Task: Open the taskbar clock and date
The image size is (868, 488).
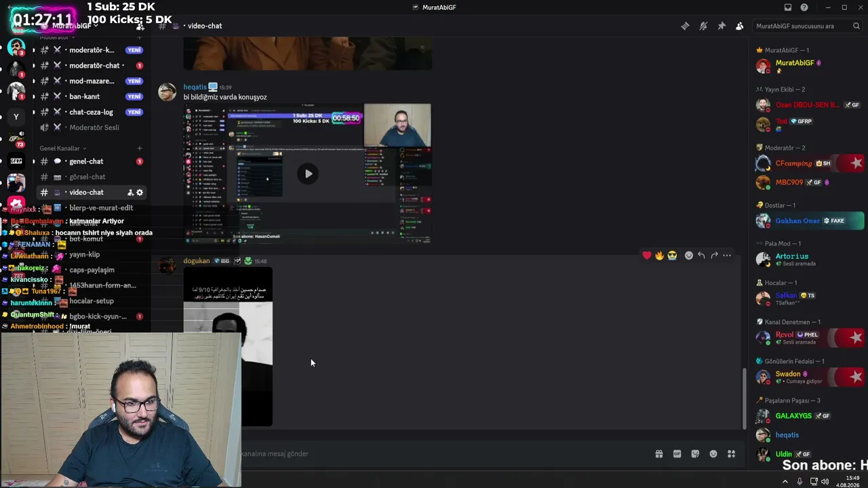Action: 848,482
